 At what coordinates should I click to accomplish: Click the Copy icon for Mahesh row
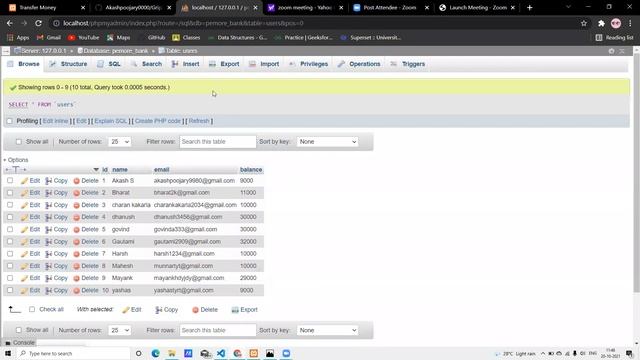tap(49, 266)
